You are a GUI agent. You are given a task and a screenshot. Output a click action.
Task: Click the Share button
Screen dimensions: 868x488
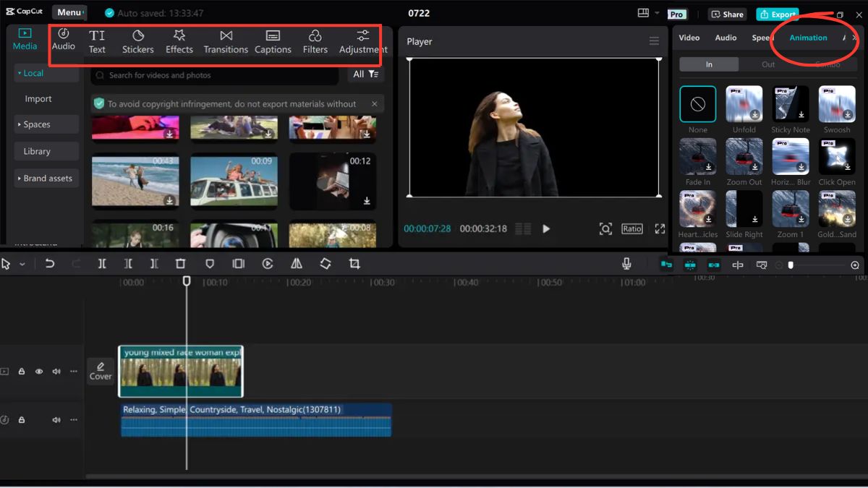pyautogui.click(x=727, y=14)
